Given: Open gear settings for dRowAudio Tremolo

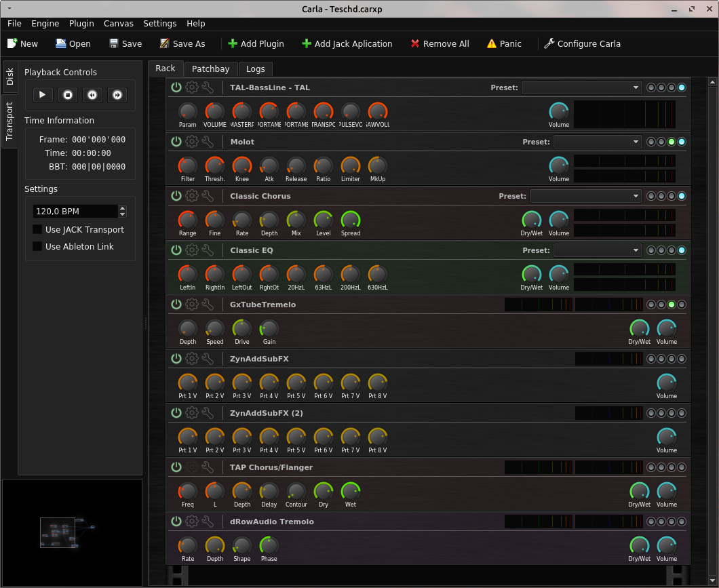Looking at the screenshot, I should click(x=192, y=522).
